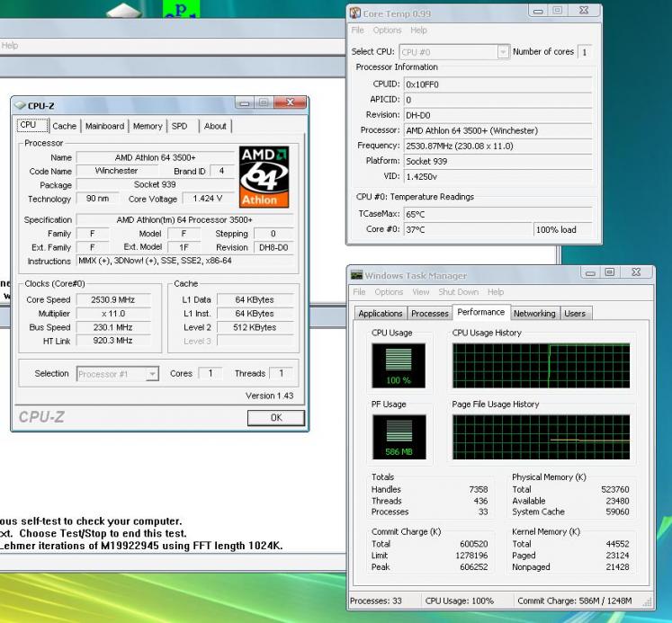Open the Applications tab in Task Manager
Viewport: 672px width, 623px height.
(381, 314)
